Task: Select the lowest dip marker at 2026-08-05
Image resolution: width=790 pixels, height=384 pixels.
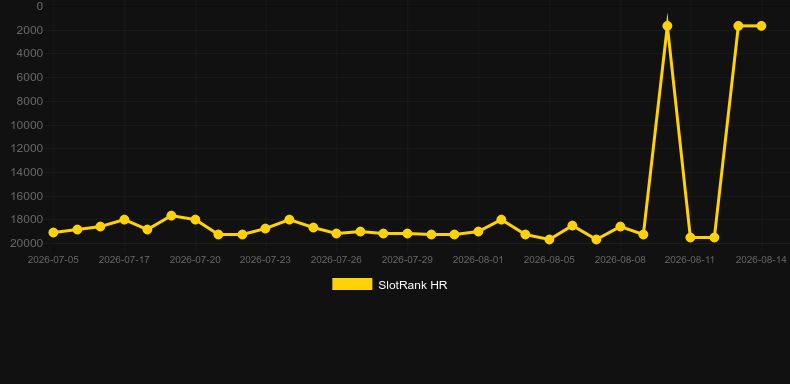Action: coord(549,239)
